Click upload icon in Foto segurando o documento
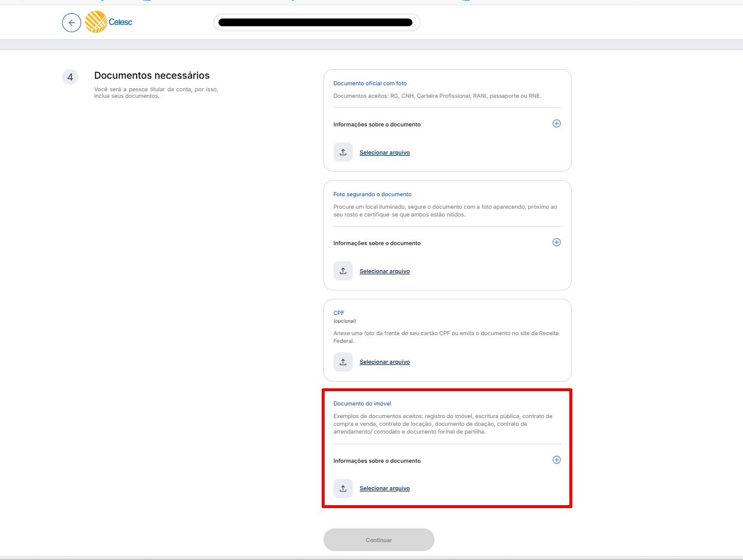Image resolution: width=743 pixels, height=560 pixels. pyautogui.click(x=343, y=271)
